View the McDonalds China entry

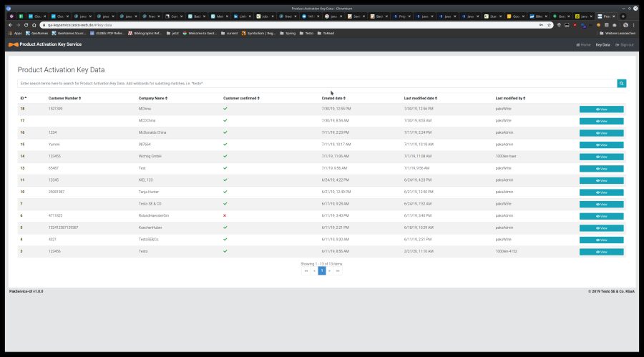click(x=601, y=133)
